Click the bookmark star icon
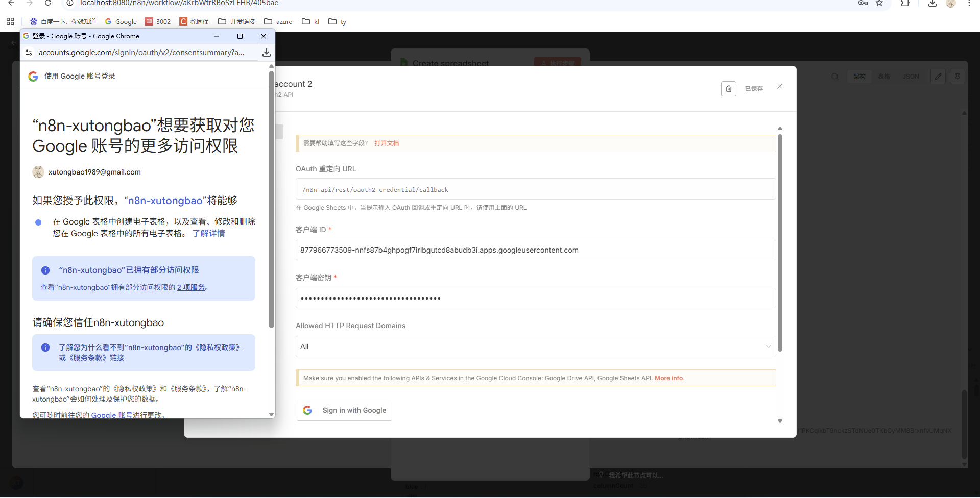Screen dimensions: 980x498 click(x=879, y=3)
